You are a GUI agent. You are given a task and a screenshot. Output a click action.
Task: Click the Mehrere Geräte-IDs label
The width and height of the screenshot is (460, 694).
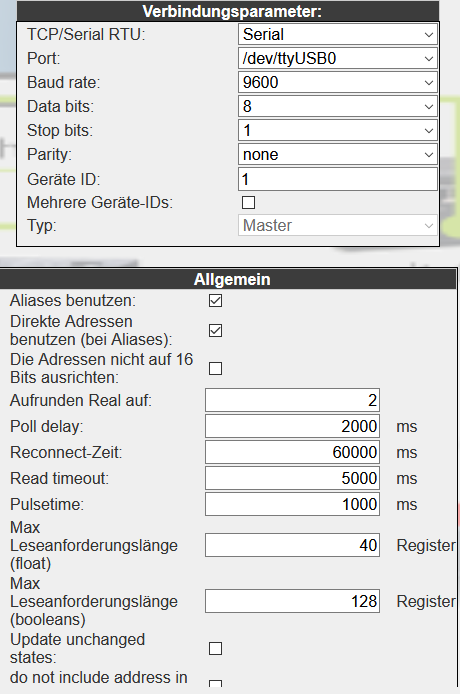coord(100,203)
